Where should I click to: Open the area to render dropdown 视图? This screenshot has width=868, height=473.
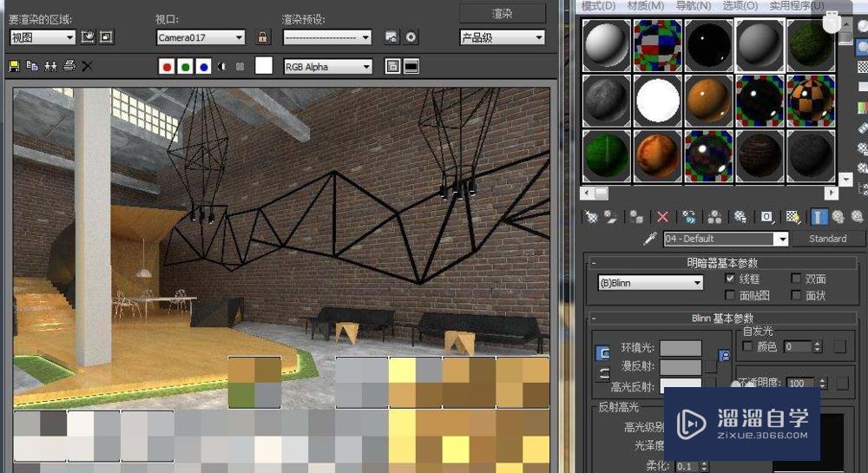point(43,37)
